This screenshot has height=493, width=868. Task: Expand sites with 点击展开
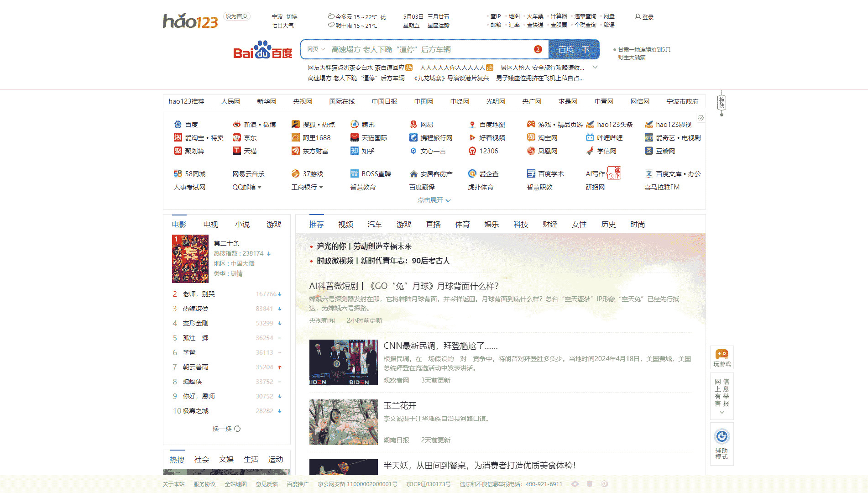coord(434,200)
